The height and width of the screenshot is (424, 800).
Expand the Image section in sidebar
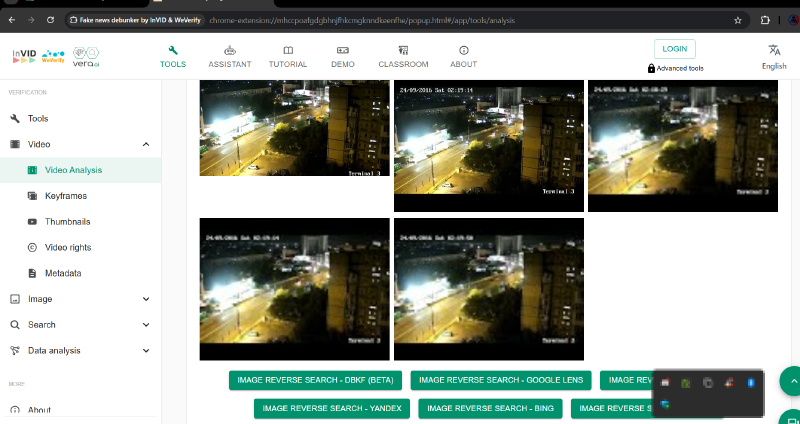tap(146, 299)
